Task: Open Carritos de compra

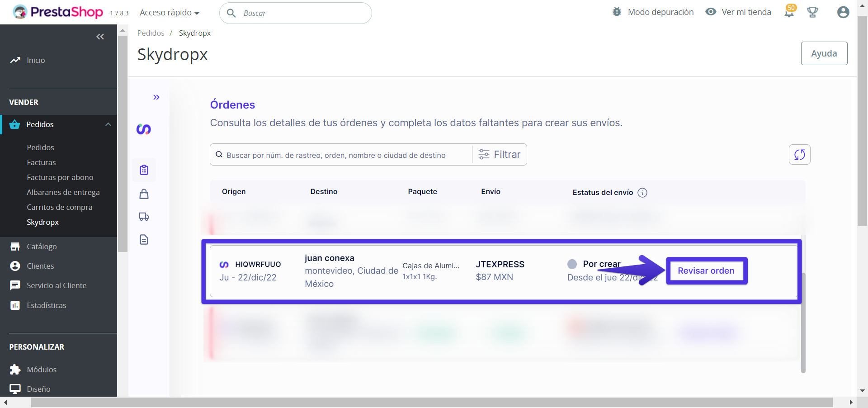Action: click(x=59, y=207)
